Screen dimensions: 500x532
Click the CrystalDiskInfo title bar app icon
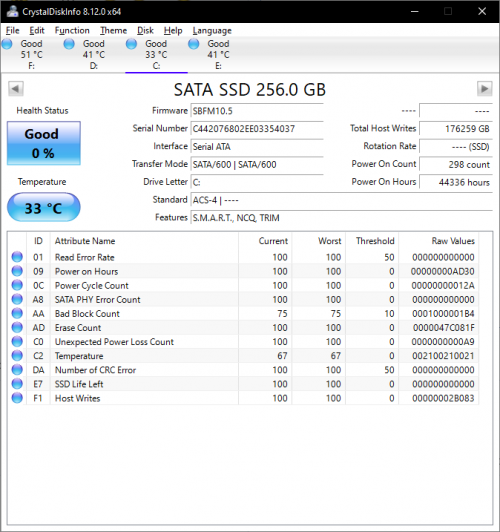[x=13, y=11]
